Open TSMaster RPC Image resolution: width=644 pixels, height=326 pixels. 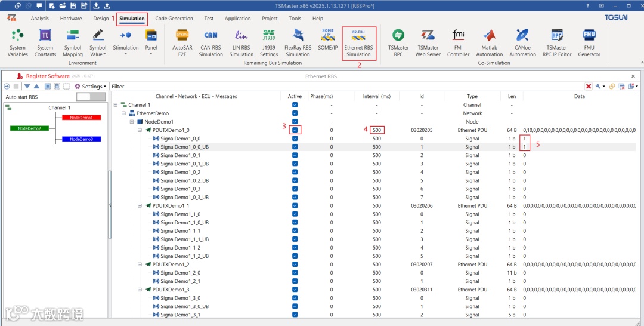pyautogui.click(x=398, y=43)
